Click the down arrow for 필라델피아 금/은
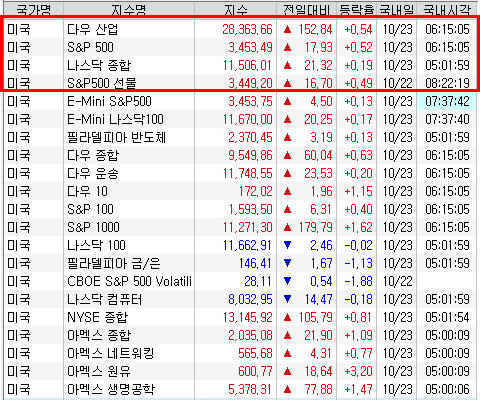 [x=287, y=263]
